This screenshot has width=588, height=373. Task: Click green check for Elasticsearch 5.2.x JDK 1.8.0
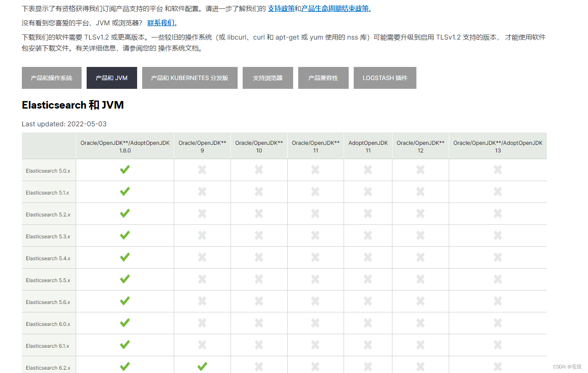pos(125,213)
